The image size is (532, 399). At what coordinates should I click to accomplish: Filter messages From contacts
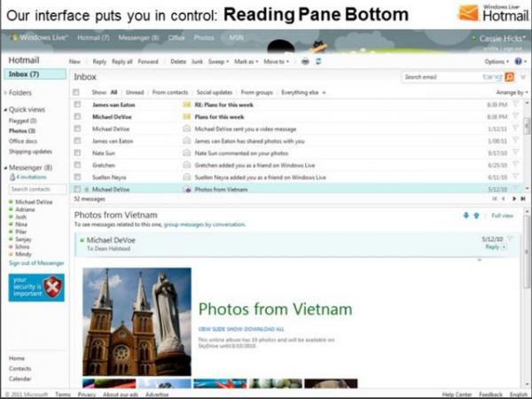[x=170, y=92]
